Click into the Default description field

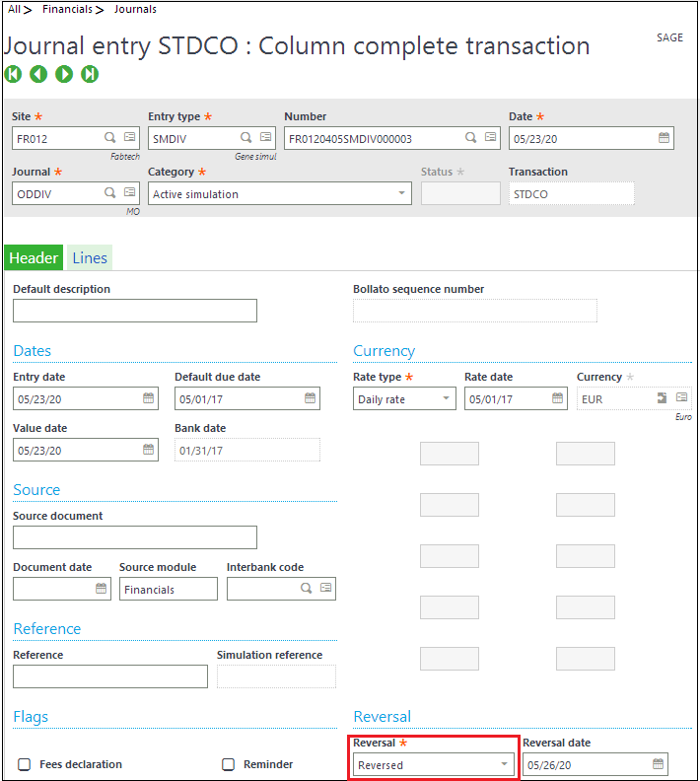pyautogui.click(x=135, y=311)
